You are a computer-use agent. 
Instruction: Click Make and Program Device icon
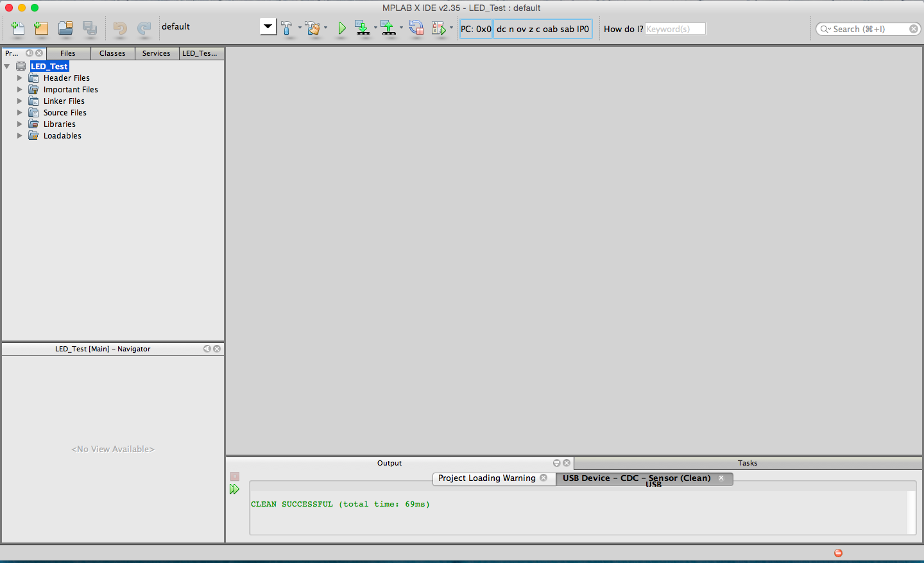363,28
